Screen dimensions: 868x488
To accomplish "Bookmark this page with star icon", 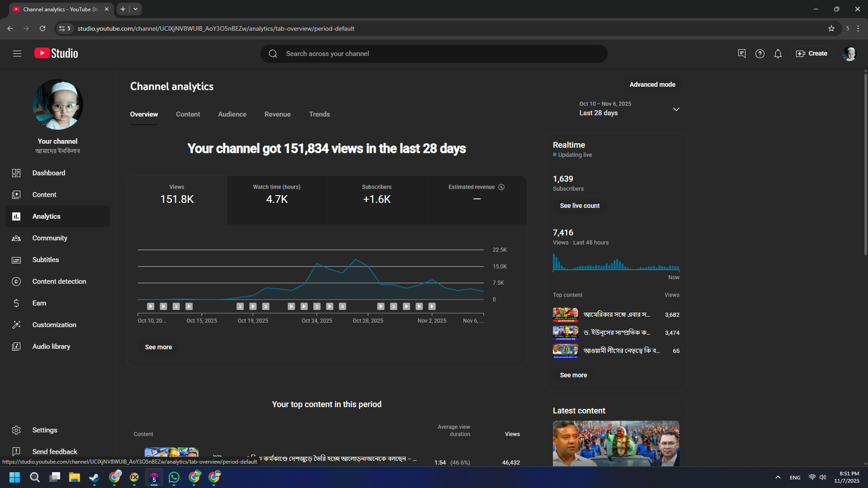I will pos(831,29).
